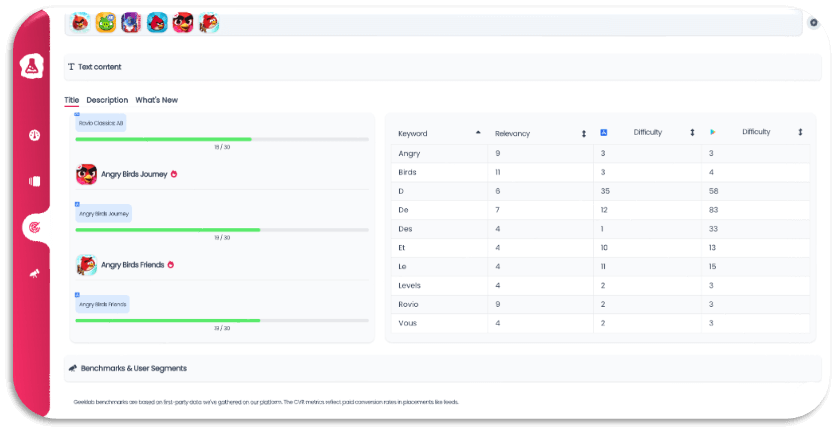The width and height of the screenshot is (837, 432).
Task: Select the Angry keyword row
Action: tap(601, 153)
